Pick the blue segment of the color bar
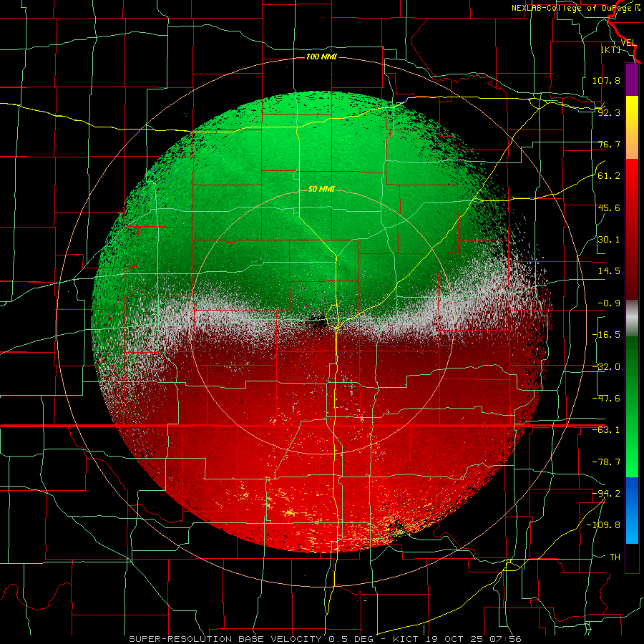This screenshot has height=644, width=644. click(x=632, y=510)
